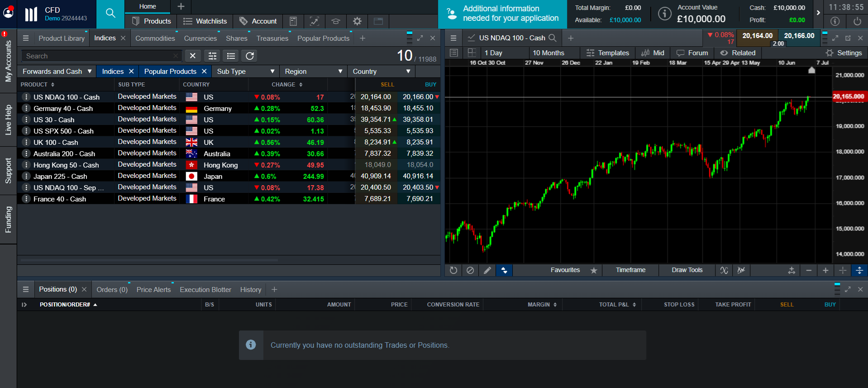
Task: Expand the Region filter dropdown
Action: point(313,72)
